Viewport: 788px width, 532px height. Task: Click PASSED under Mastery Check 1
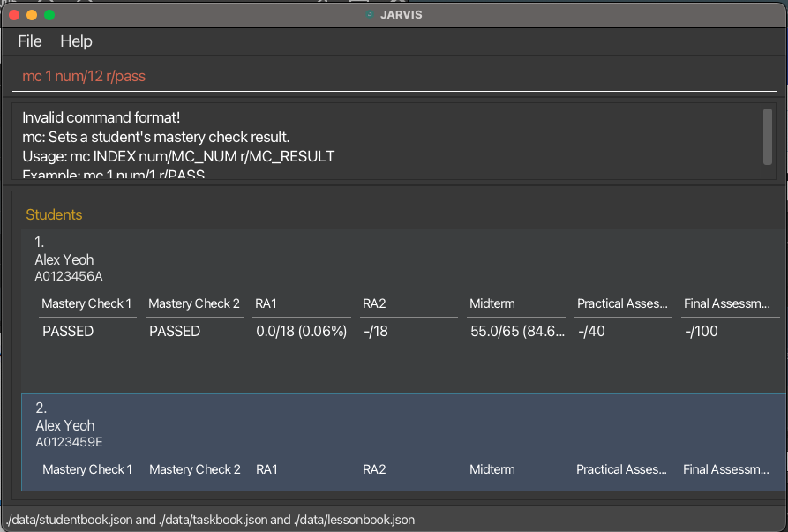tap(68, 331)
